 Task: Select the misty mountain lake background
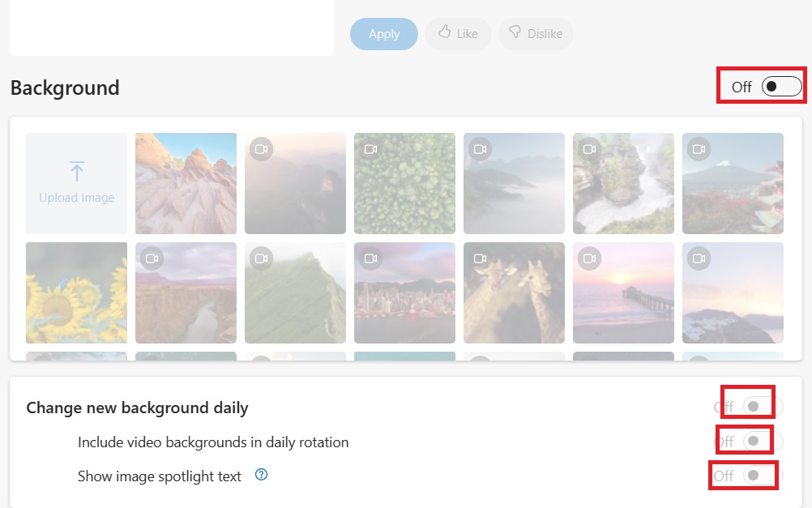coord(514,183)
